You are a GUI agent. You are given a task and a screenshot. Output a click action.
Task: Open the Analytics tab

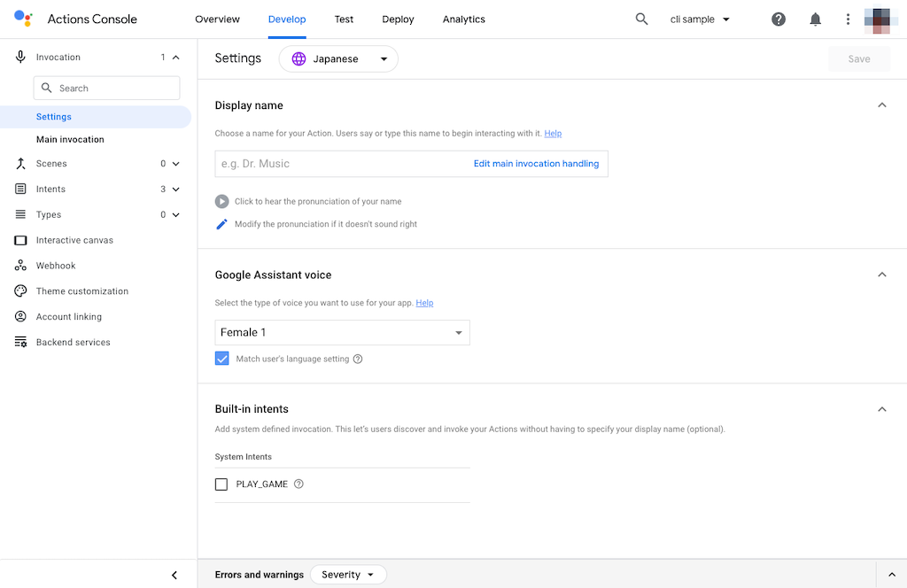pyautogui.click(x=464, y=19)
